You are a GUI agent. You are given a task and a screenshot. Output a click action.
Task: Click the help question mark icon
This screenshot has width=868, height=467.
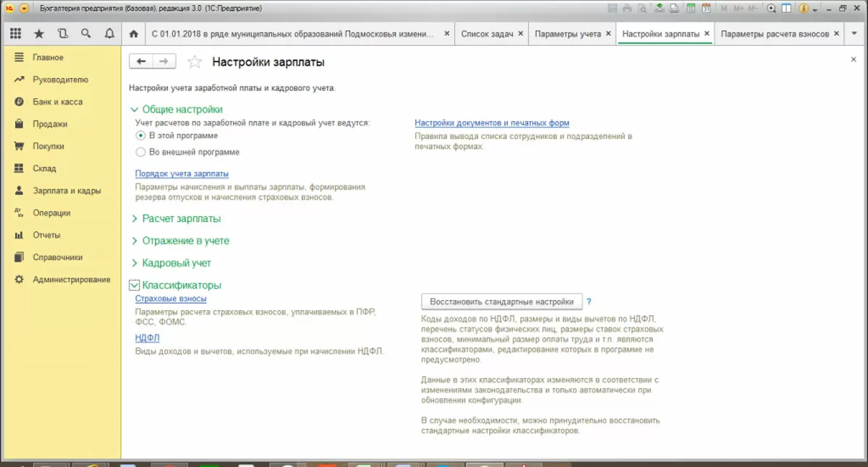pos(589,301)
